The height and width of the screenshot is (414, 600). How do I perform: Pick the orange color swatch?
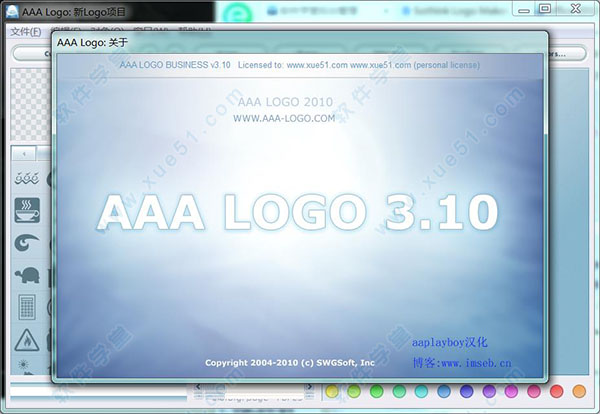coord(579,391)
